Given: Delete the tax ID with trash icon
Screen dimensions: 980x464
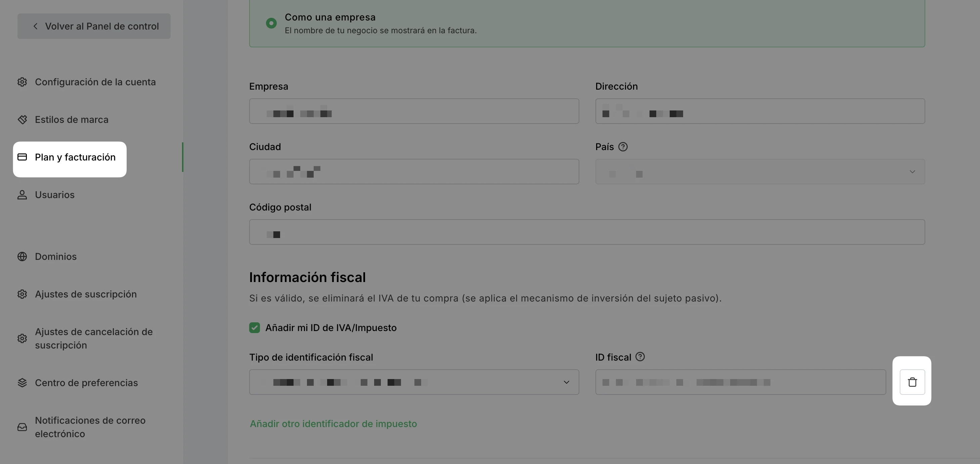Looking at the screenshot, I should coord(912,382).
